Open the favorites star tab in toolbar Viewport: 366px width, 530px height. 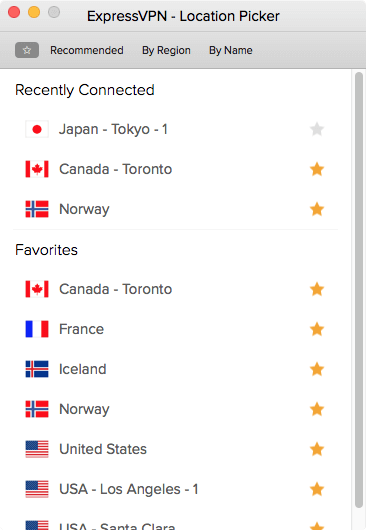point(27,50)
